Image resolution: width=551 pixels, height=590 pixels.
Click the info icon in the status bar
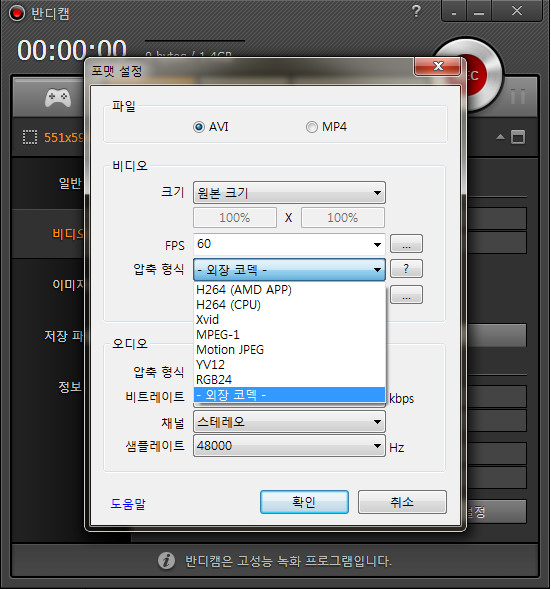pos(166,560)
